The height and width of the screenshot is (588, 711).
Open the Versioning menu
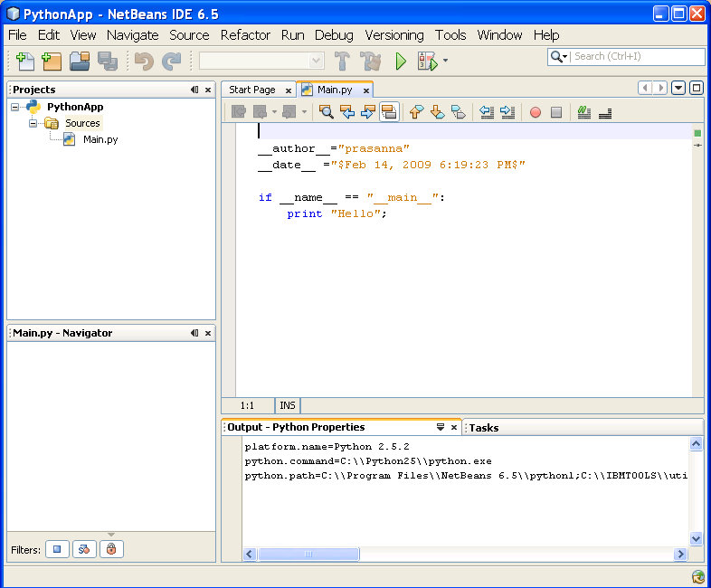[394, 35]
